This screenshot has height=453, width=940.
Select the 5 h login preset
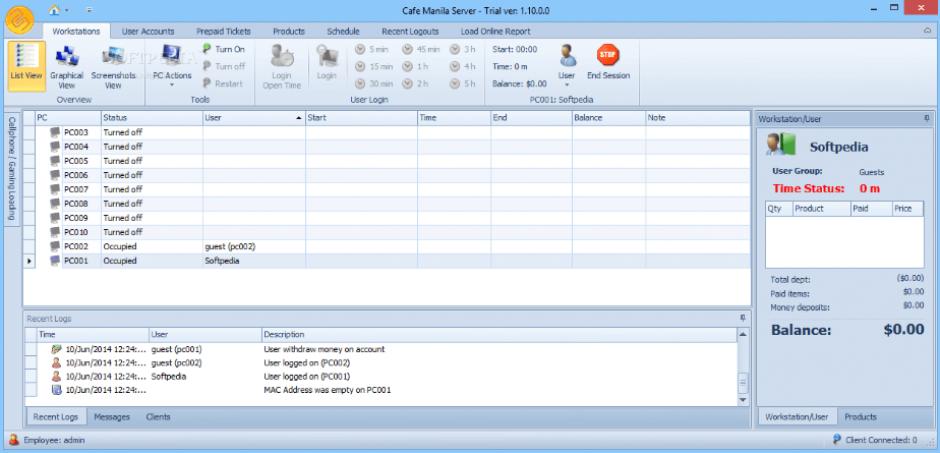[462, 84]
